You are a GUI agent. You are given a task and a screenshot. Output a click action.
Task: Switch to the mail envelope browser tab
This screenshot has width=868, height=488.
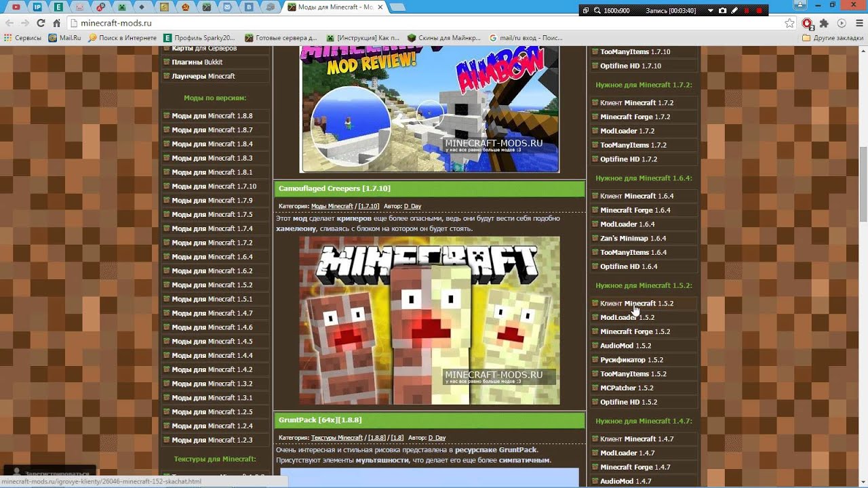pos(227,7)
